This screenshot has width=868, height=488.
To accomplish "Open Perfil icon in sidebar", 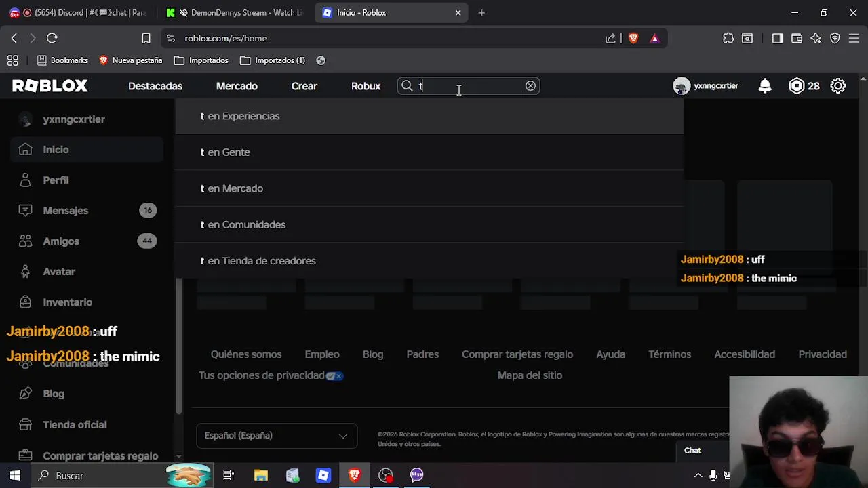I will [25, 180].
